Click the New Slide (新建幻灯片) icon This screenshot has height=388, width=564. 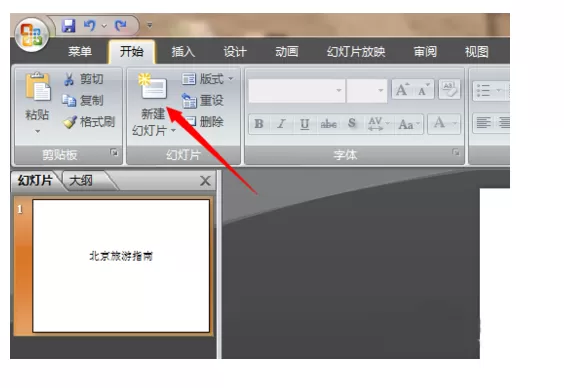tap(153, 86)
